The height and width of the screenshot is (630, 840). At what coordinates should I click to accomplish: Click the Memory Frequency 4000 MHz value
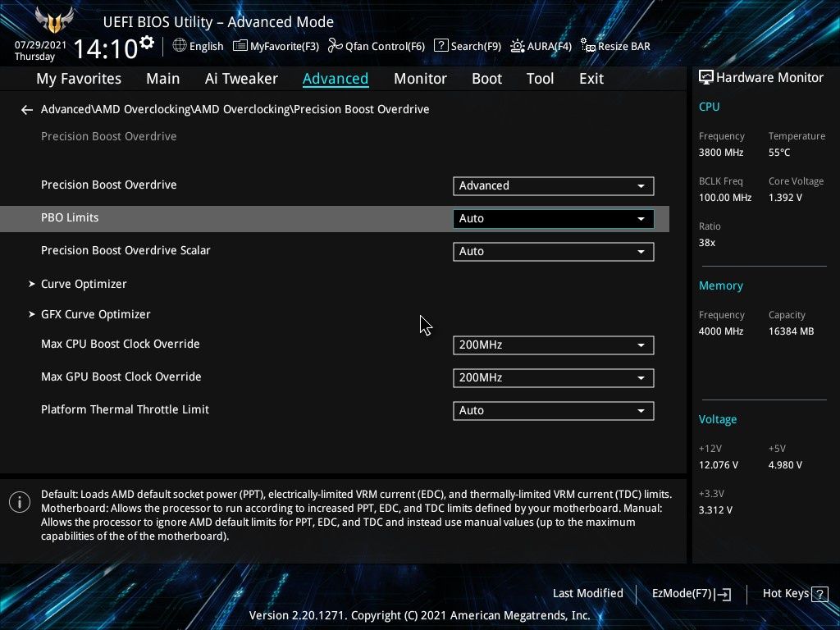coord(721,331)
